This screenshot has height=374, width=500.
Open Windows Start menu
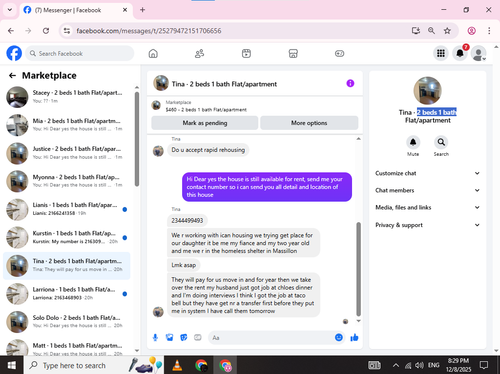point(12,365)
